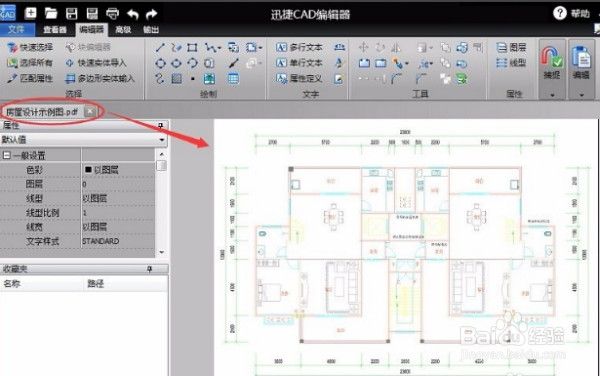Click Polygon entity input (多边形实体输入)
Screen dimensions: 600x376
pyautogui.click(x=100, y=78)
